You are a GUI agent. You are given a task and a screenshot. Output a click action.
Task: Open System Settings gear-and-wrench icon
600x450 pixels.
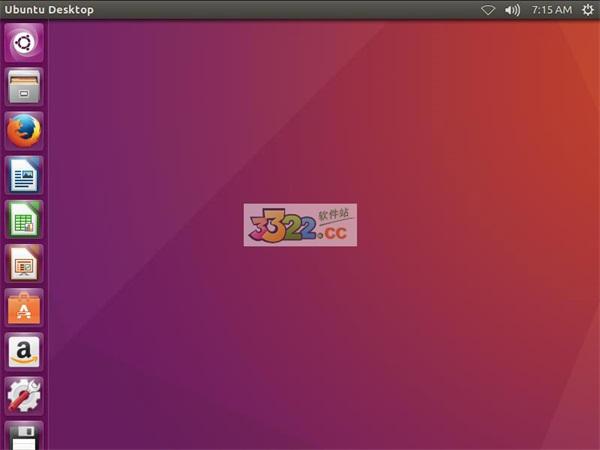point(24,396)
